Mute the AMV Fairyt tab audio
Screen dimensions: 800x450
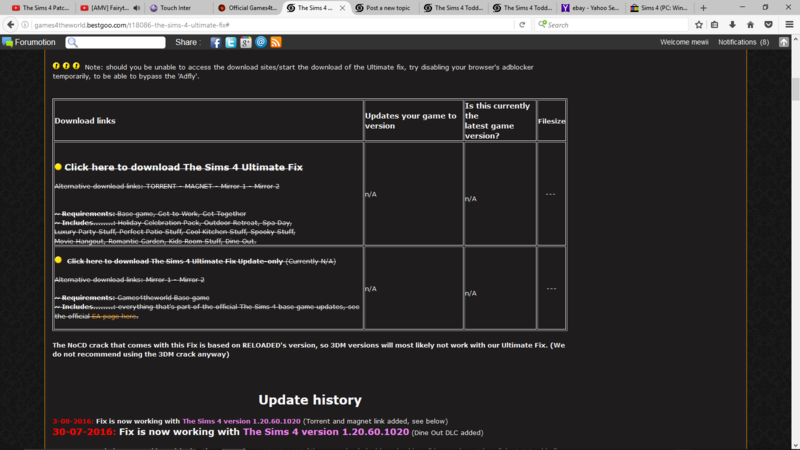pyautogui.click(x=137, y=8)
